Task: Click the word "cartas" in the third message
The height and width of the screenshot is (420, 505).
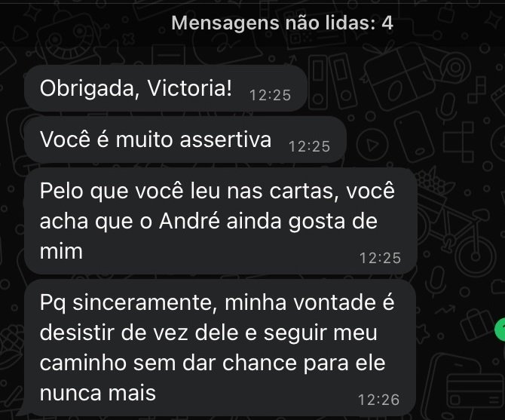Action: click(x=304, y=191)
